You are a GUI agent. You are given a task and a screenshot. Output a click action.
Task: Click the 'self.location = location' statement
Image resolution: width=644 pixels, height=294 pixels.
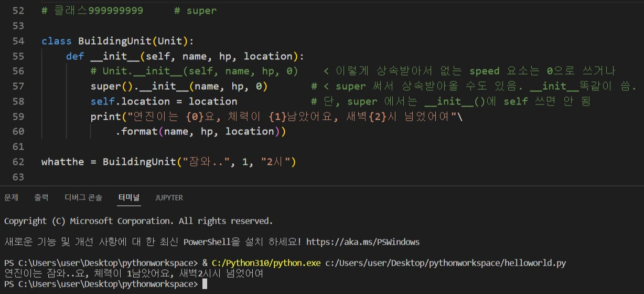point(164,101)
